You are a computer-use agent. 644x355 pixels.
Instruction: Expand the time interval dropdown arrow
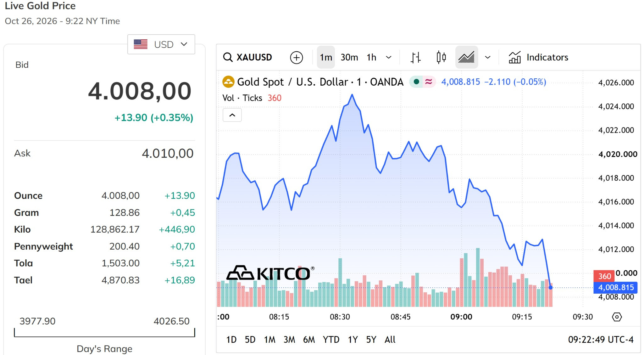(x=389, y=57)
